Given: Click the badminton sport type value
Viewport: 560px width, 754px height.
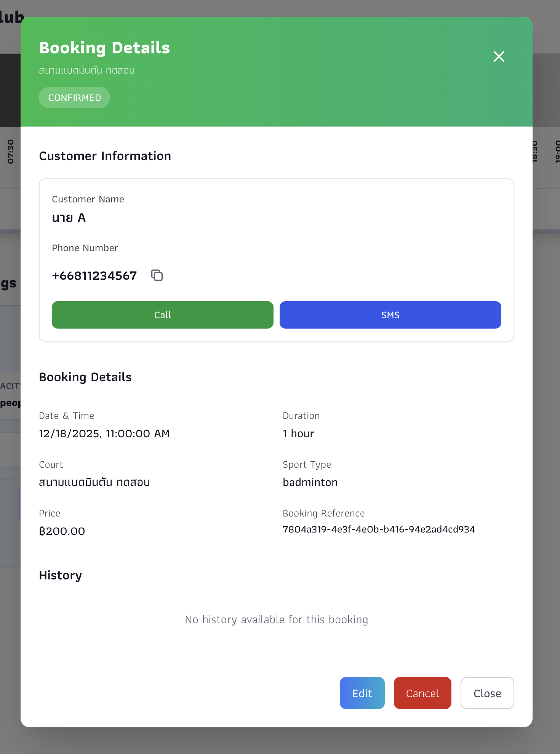Looking at the screenshot, I should tap(310, 482).
